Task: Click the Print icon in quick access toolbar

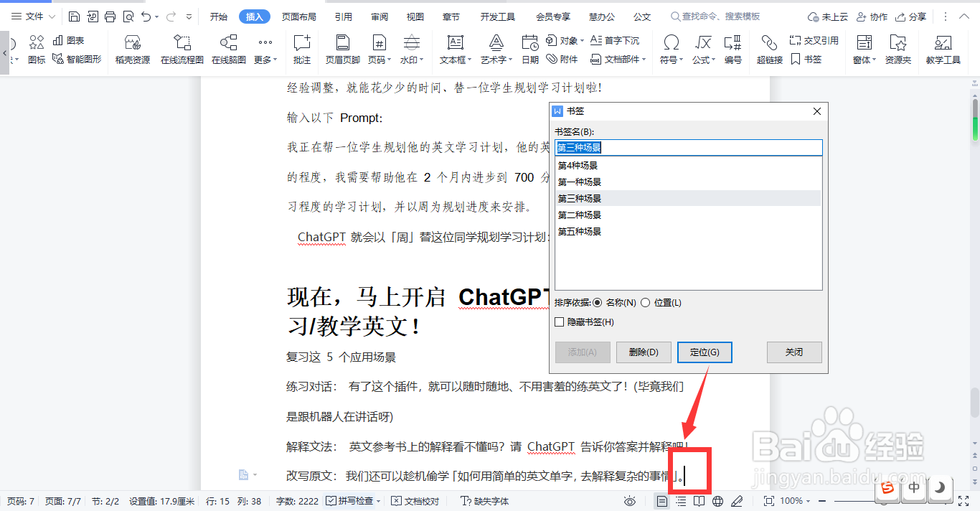Action: point(110,17)
